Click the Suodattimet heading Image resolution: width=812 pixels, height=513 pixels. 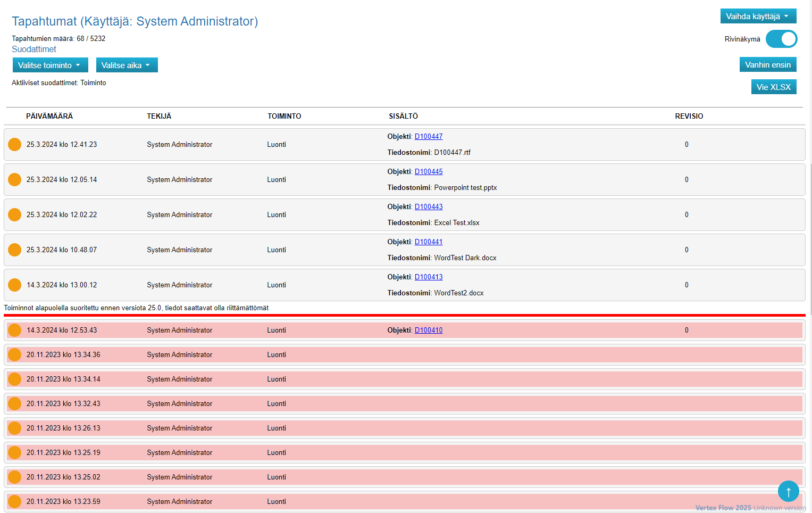tap(34, 49)
